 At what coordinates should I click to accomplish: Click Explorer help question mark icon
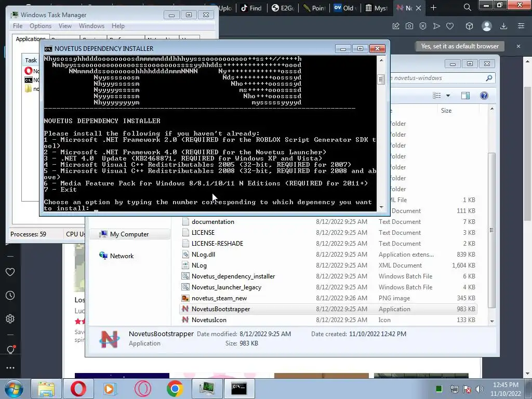[484, 96]
